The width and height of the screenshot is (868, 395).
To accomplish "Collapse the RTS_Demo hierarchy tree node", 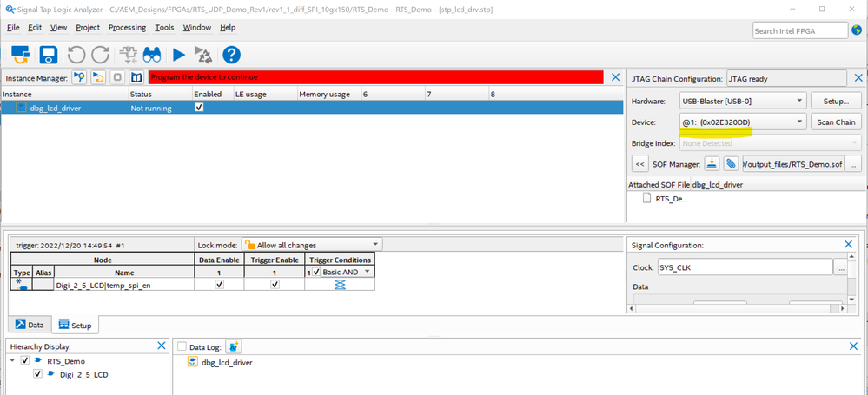I will [x=12, y=360].
